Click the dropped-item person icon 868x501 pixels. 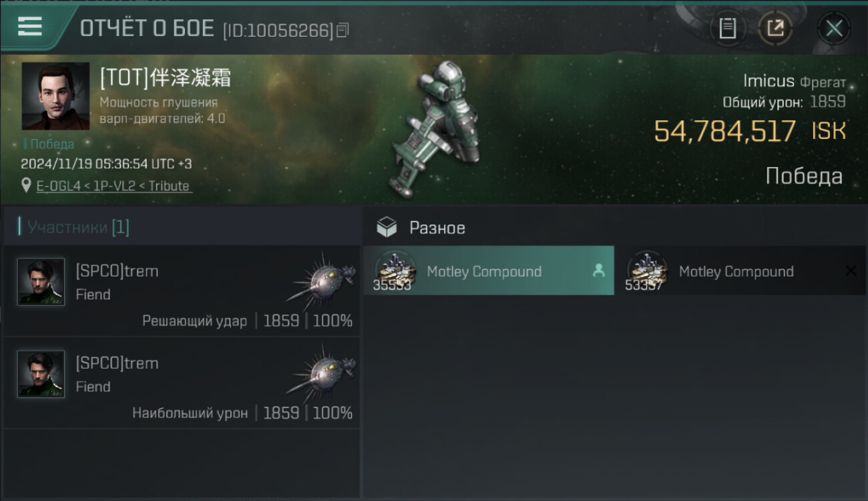[x=598, y=271]
